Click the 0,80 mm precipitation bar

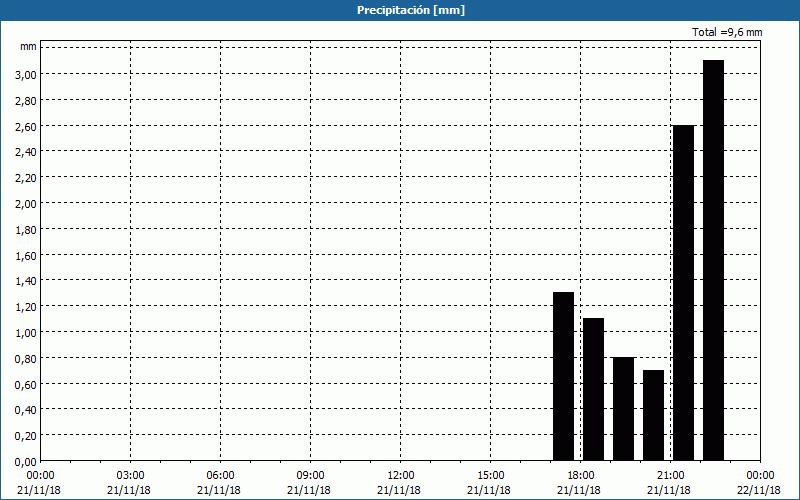point(623,409)
